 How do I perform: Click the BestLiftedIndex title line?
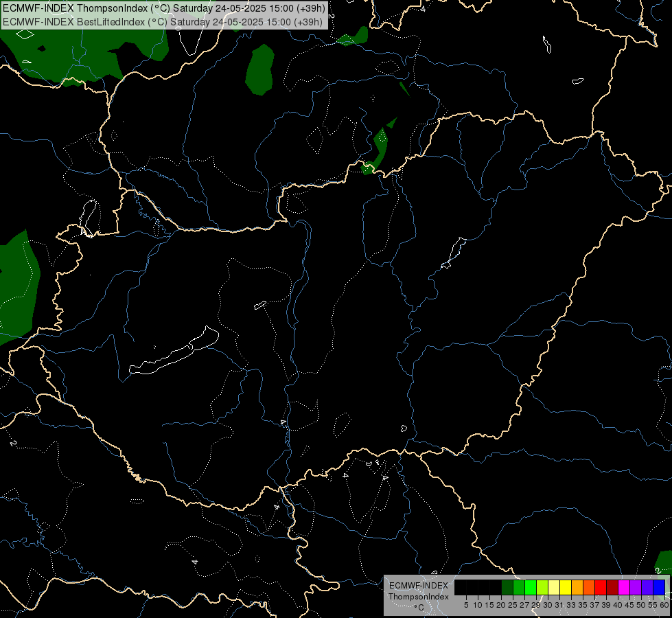[163, 22]
